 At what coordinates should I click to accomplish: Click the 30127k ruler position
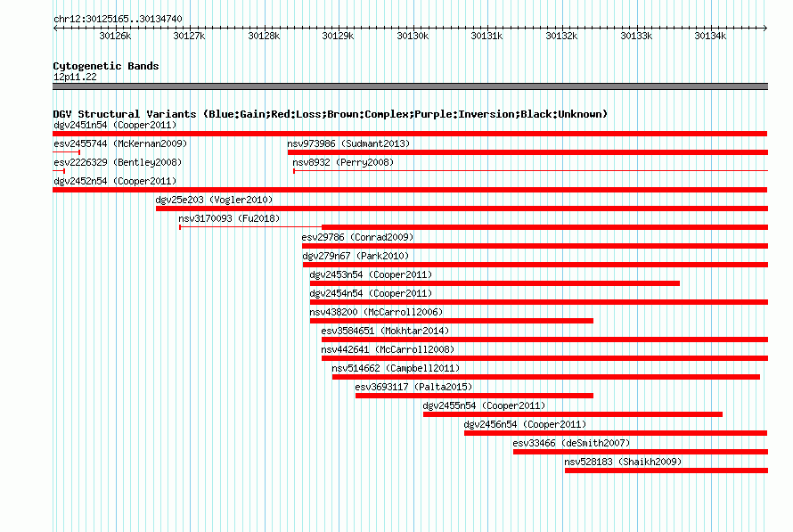point(189,36)
